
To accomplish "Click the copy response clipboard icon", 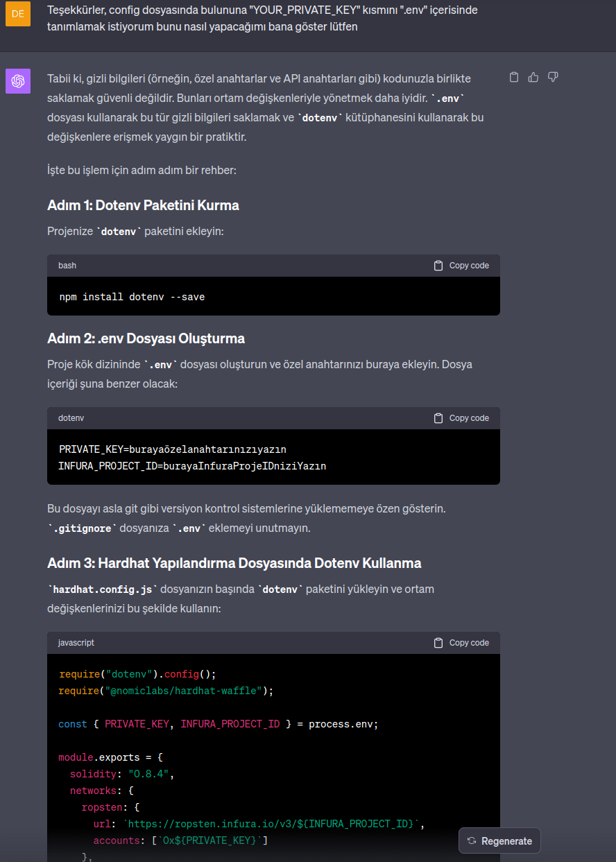I will click(514, 77).
